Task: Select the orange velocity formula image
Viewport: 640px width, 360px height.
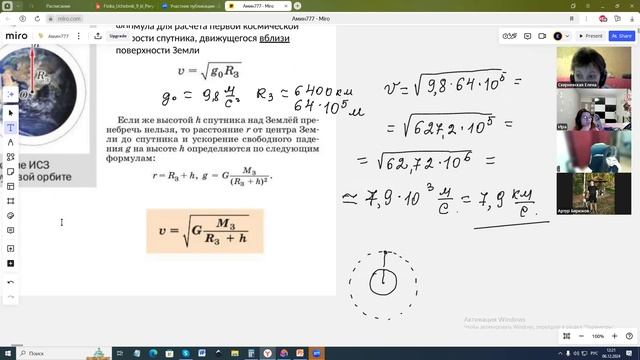Action: point(205,231)
